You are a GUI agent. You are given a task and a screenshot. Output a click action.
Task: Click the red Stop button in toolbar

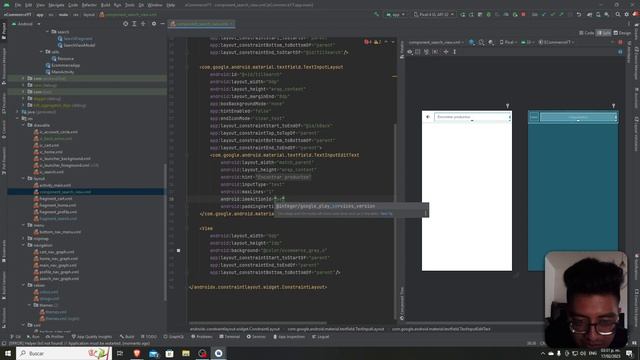coord(523,14)
